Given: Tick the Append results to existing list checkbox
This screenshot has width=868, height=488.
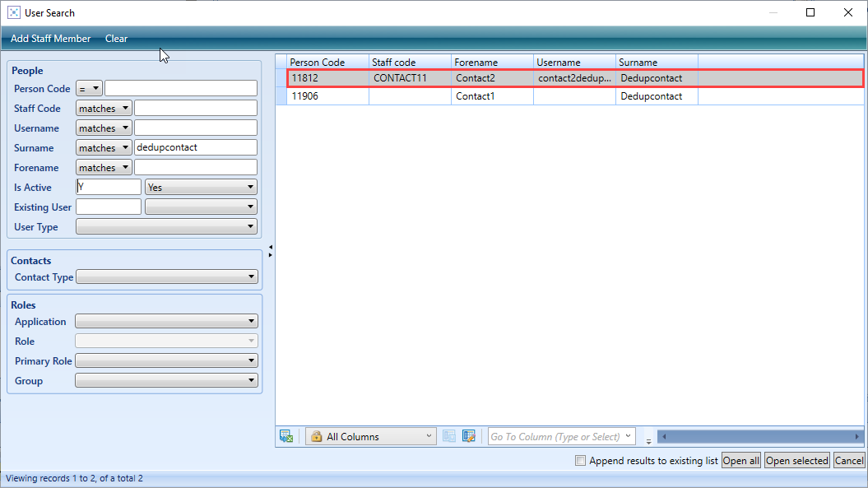Looking at the screenshot, I should [581, 461].
